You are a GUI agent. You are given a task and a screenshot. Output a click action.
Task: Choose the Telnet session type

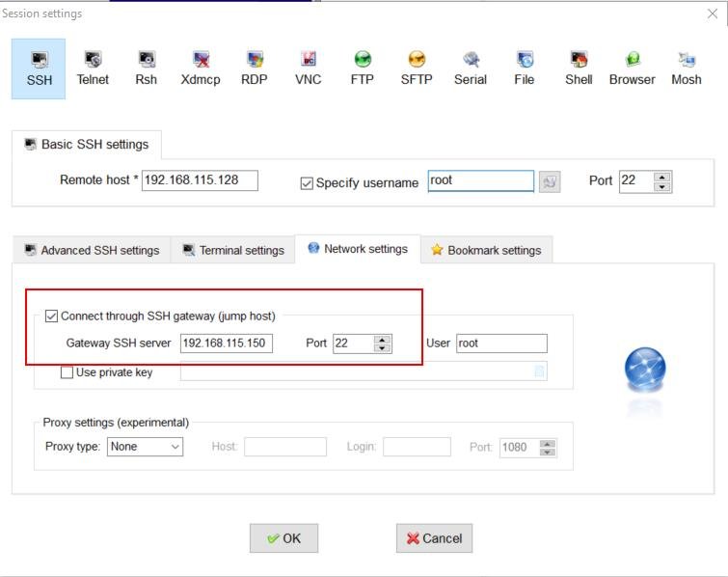coord(93,69)
